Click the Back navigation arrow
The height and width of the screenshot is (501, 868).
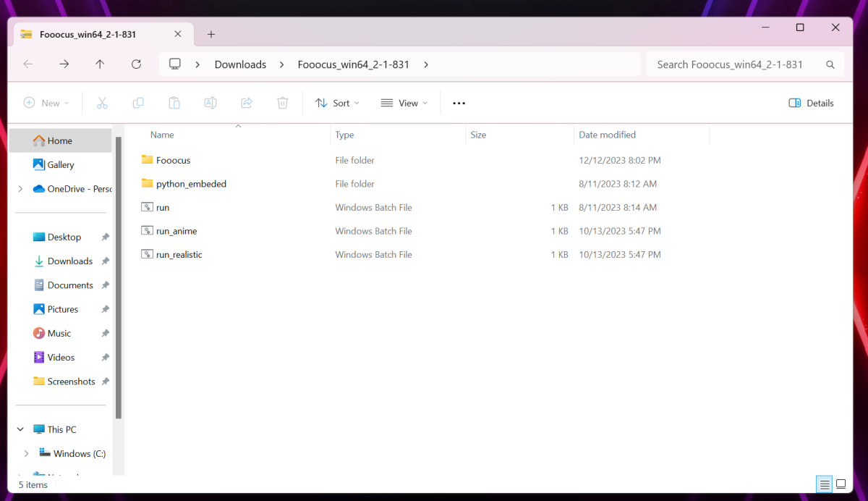coord(28,64)
